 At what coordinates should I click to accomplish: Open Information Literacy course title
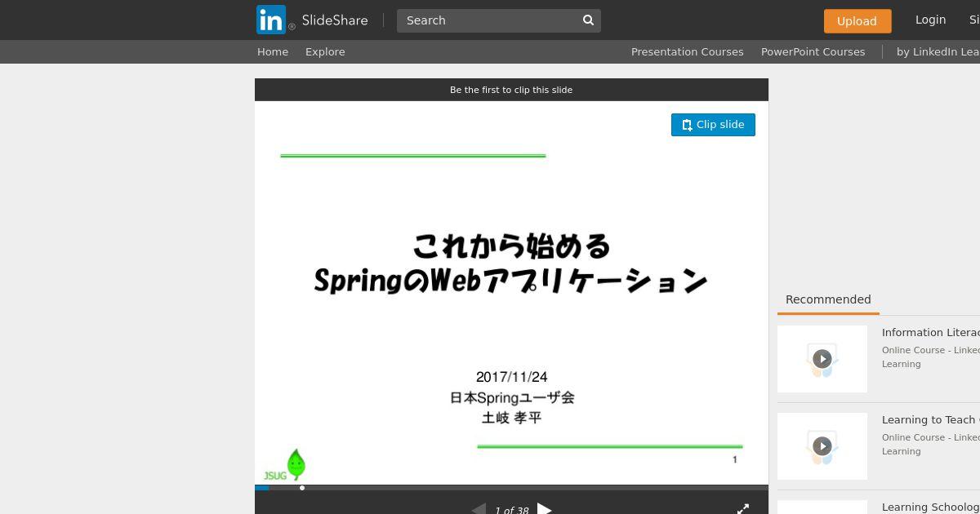(x=930, y=332)
